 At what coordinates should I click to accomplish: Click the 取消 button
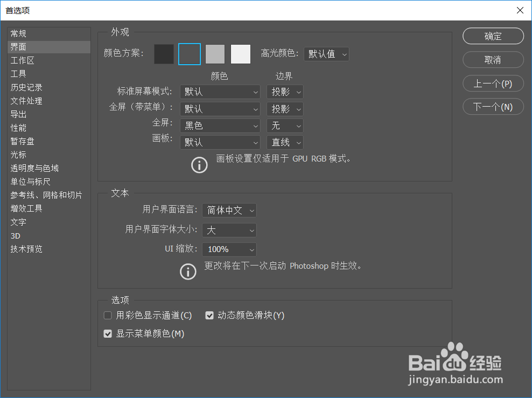pos(493,60)
